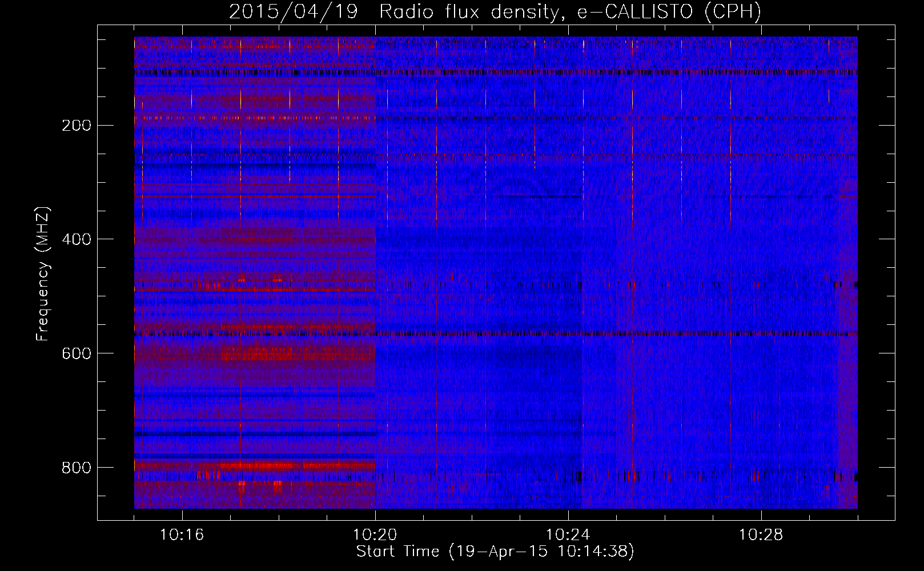
Task: Click the 'Frequency (MHZ)' axis label
Action: (43, 274)
